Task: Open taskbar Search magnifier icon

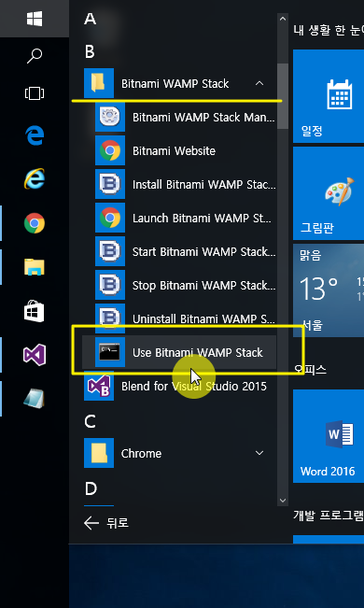Action: (x=35, y=56)
